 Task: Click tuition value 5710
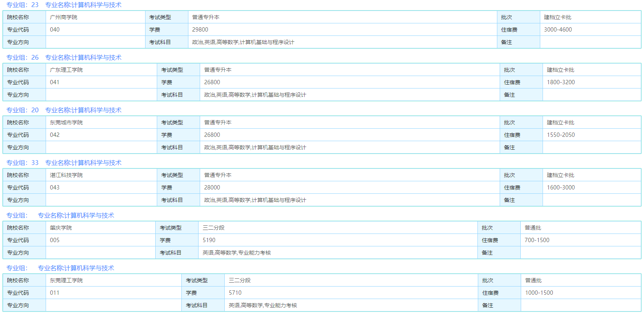click(x=235, y=293)
